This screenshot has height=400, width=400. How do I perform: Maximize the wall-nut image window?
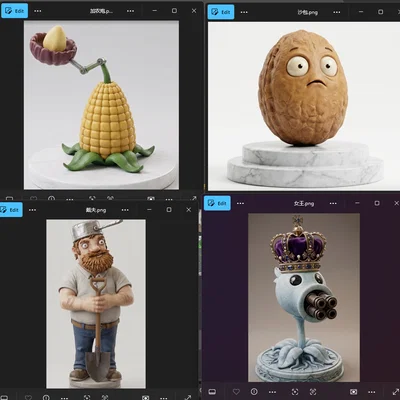380,12
